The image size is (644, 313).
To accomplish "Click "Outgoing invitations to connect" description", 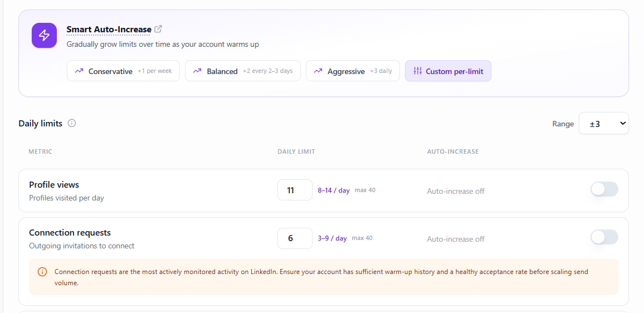I will click(82, 246).
